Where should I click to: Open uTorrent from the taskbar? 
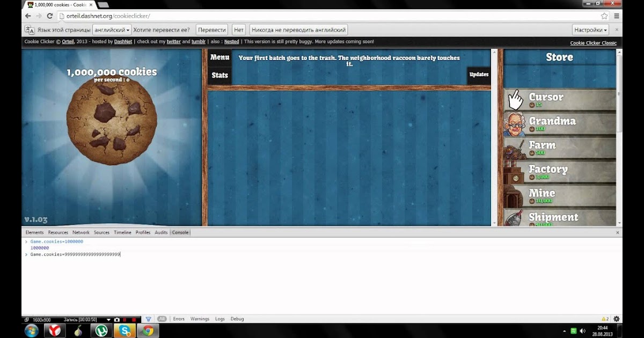(x=100, y=330)
